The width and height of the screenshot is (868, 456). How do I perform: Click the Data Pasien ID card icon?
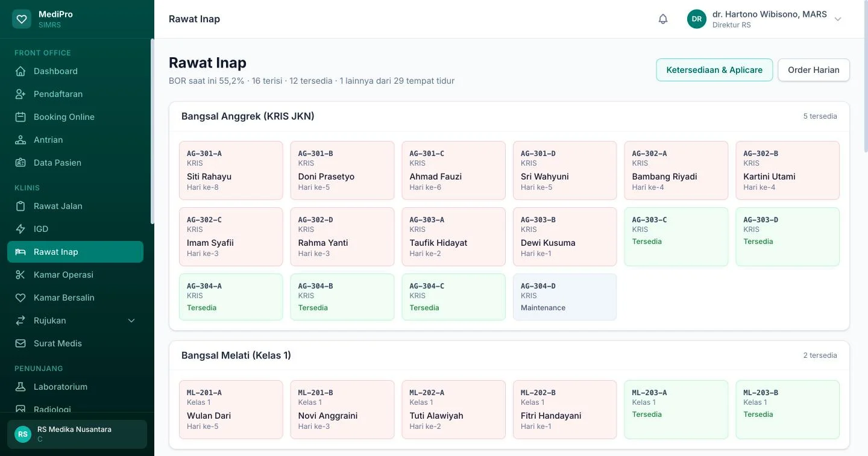point(20,163)
